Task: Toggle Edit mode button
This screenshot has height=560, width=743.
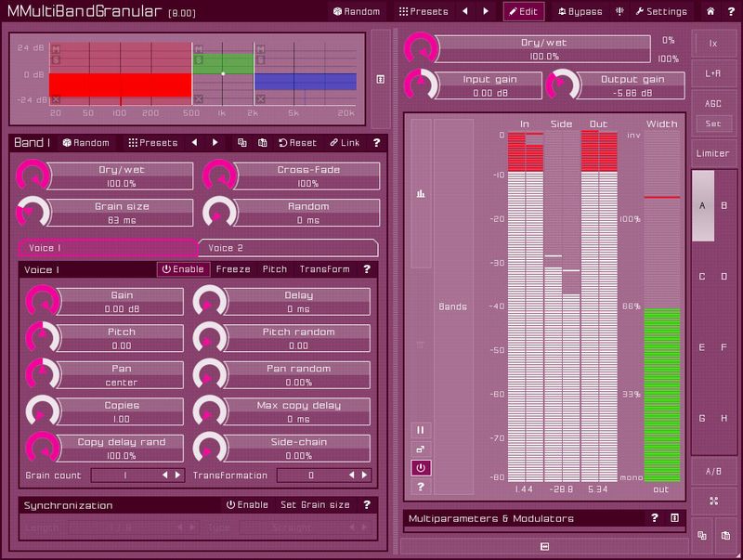Action: pos(524,11)
